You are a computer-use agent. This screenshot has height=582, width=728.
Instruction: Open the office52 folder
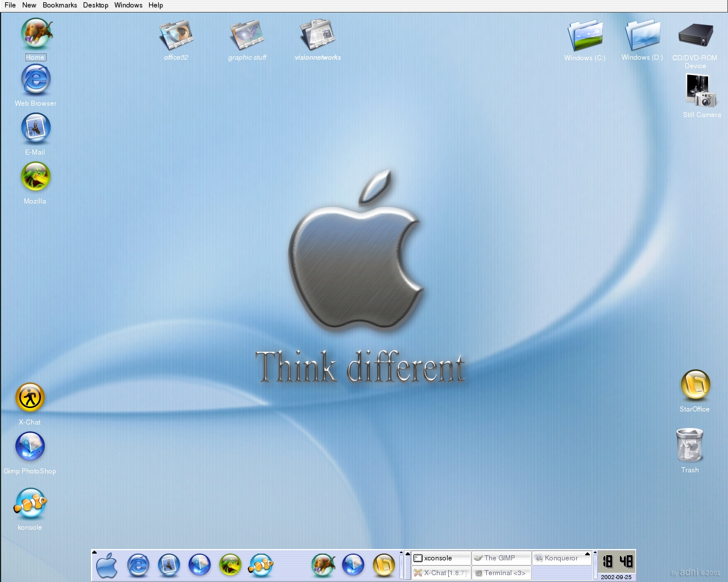(x=176, y=35)
